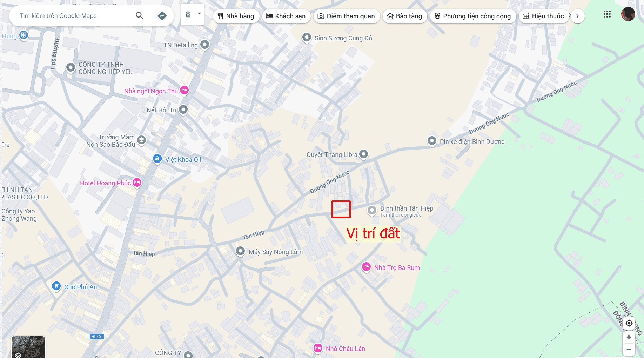Image resolution: width=644 pixels, height=358 pixels.
Task: Select the Bảo tàng chip
Action: pos(404,16)
